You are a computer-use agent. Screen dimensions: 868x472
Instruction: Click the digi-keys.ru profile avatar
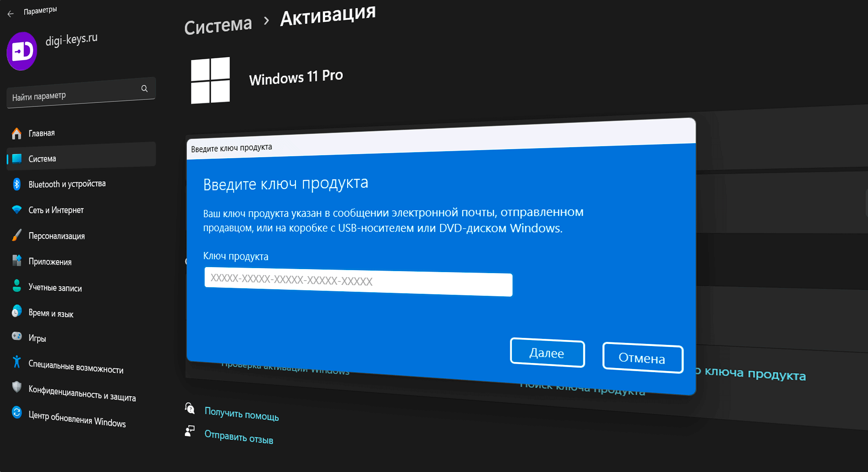pyautogui.click(x=22, y=51)
